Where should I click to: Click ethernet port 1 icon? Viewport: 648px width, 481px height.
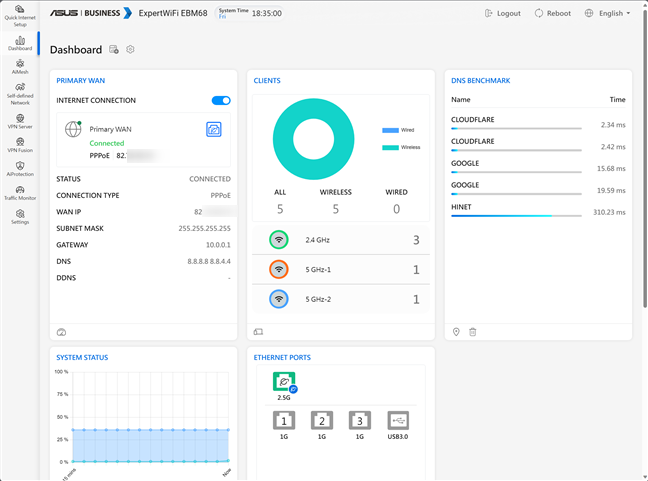pyautogui.click(x=284, y=421)
